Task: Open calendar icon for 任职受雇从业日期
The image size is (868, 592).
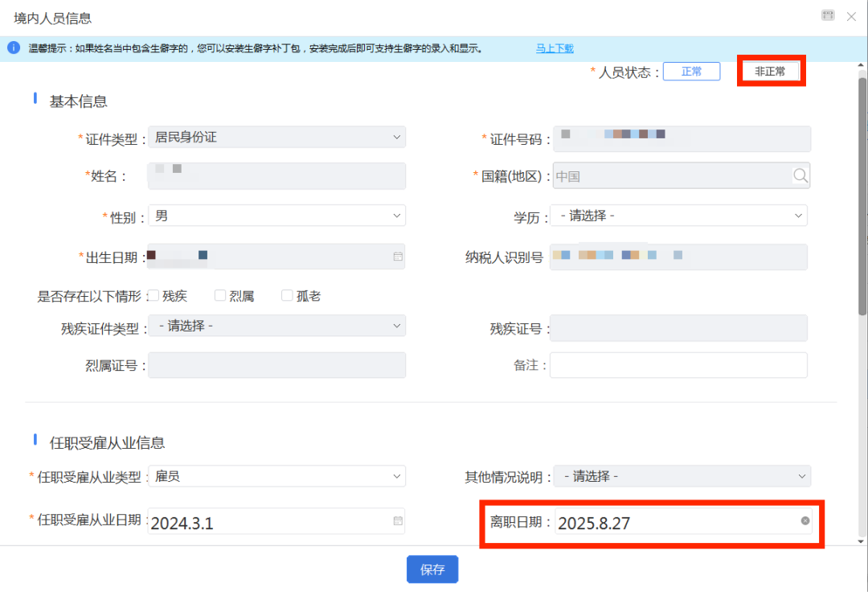Action: [397, 521]
